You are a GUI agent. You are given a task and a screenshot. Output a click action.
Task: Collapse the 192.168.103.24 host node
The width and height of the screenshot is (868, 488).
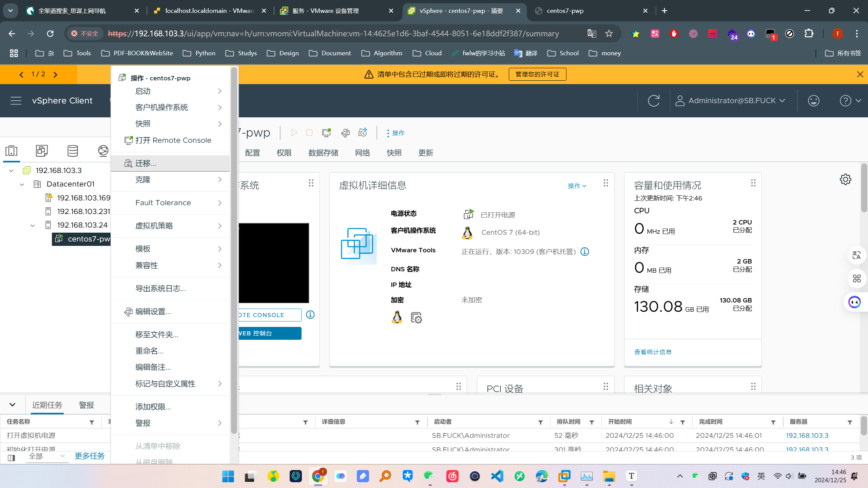click(x=33, y=226)
